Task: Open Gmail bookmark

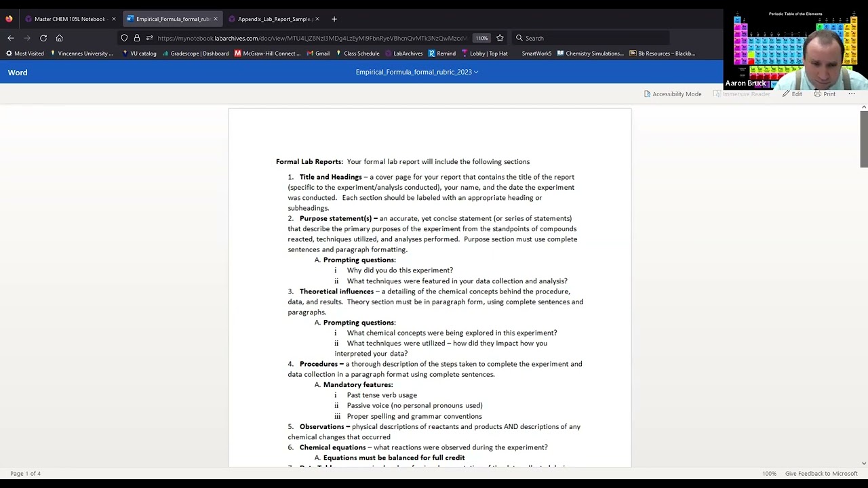Action: (x=318, y=54)
